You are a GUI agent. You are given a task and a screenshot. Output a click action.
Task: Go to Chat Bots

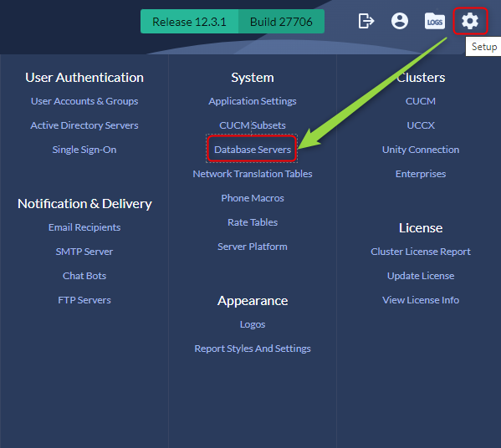[x=84, y=276]
